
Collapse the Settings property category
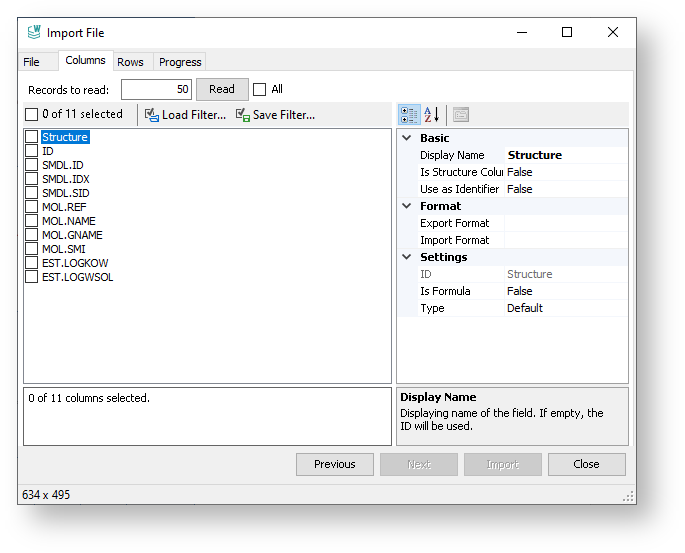[x=407, y=257]
